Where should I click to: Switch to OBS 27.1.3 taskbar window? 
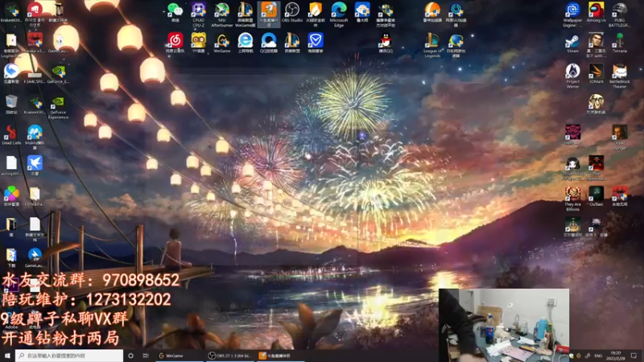point(230,356)
